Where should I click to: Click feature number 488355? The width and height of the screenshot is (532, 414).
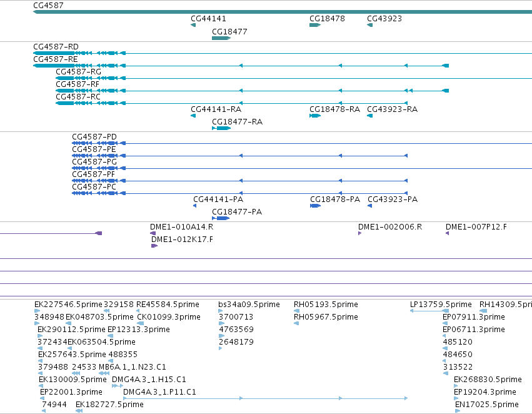click(123, 355)
